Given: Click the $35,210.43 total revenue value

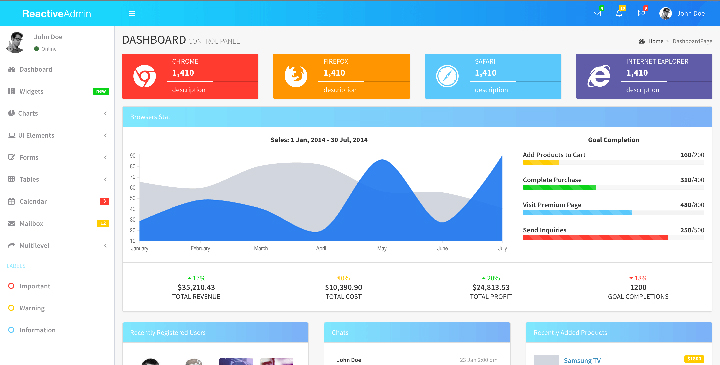Looking at the screenshot, I should [x=196, y=287].
